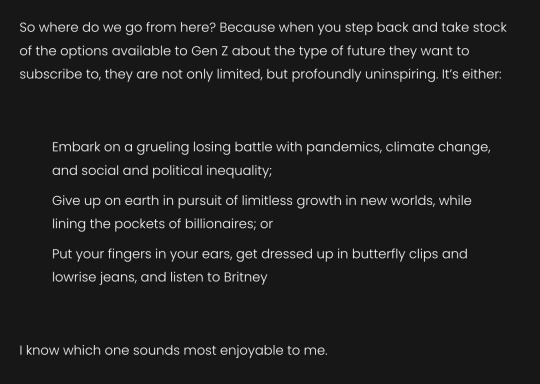Click the word 'billionaires'

click(220, 224)
